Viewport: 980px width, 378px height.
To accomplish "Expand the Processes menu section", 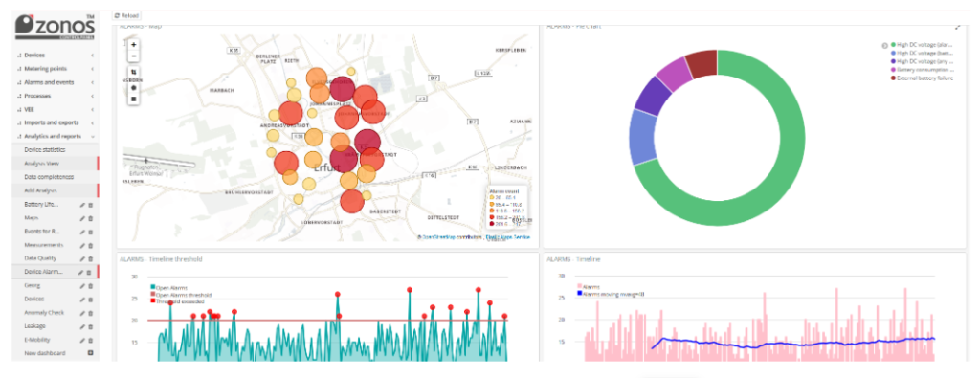I will click(x=55, y=96).
